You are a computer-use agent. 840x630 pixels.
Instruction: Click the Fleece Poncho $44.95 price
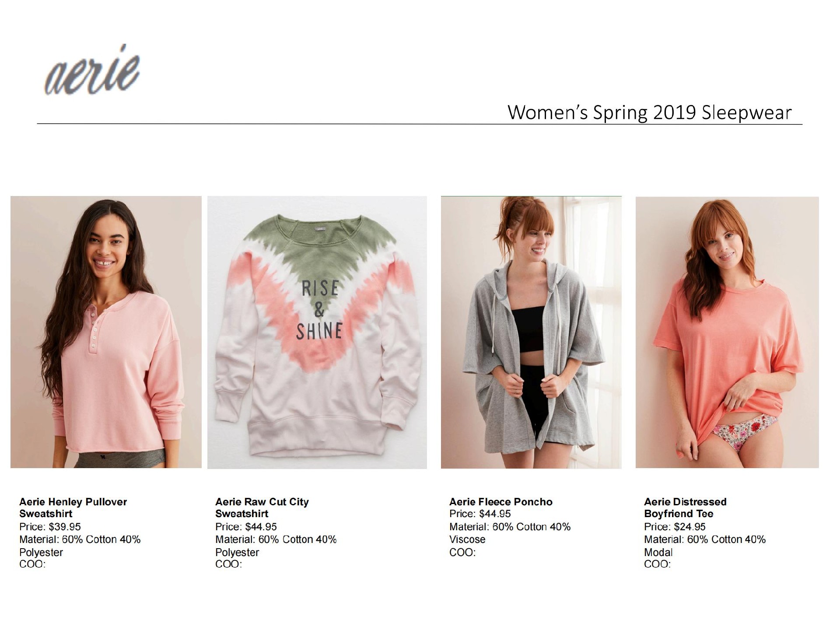480,514
